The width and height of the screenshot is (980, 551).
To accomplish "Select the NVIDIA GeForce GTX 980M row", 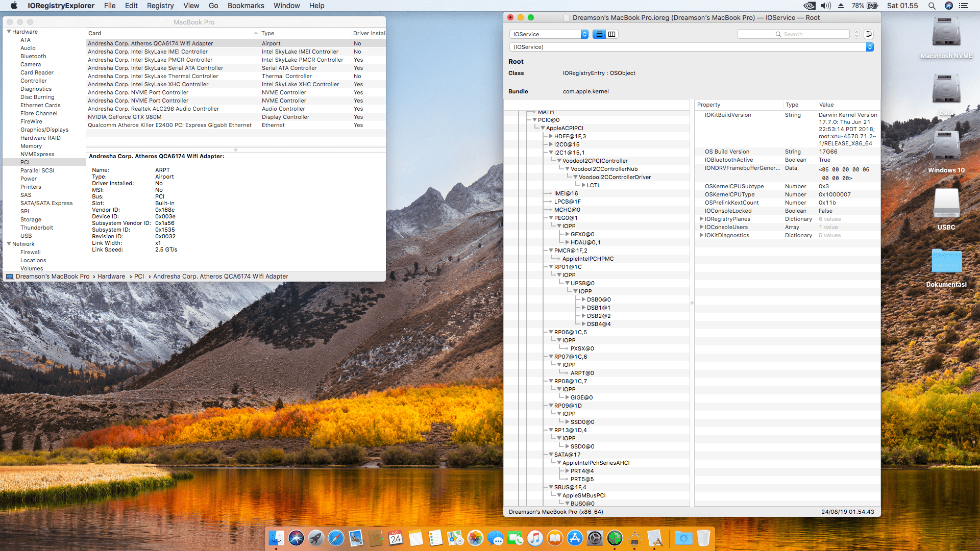I will point(125,117).
